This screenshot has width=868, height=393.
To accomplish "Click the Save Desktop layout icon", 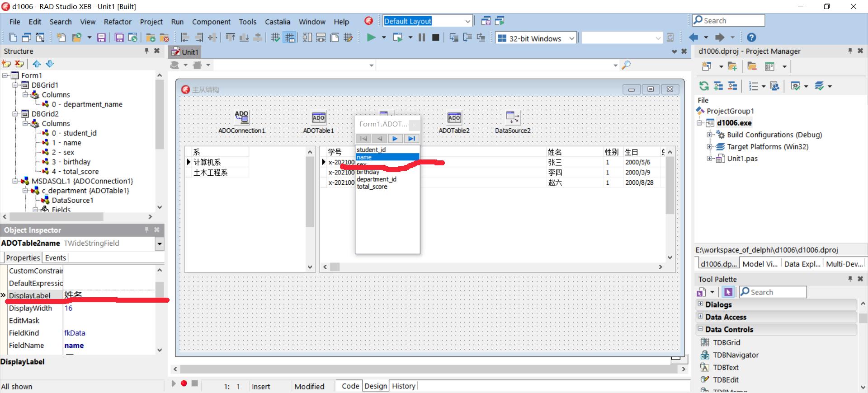I will [486, 21].
